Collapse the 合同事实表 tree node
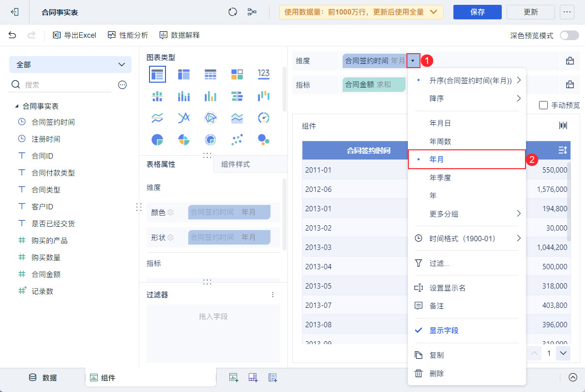The width and height of the screenshot is (585, 392). click(17, 106)
